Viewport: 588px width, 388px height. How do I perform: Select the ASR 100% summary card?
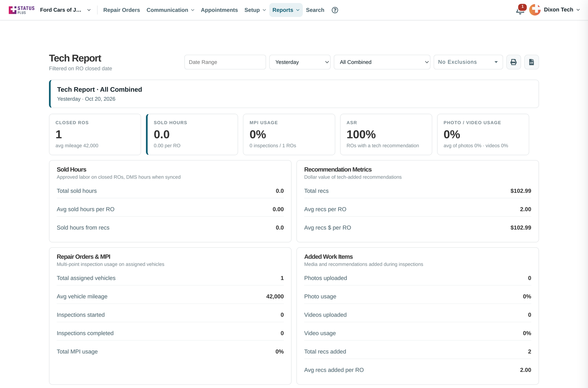coord(386,134)
